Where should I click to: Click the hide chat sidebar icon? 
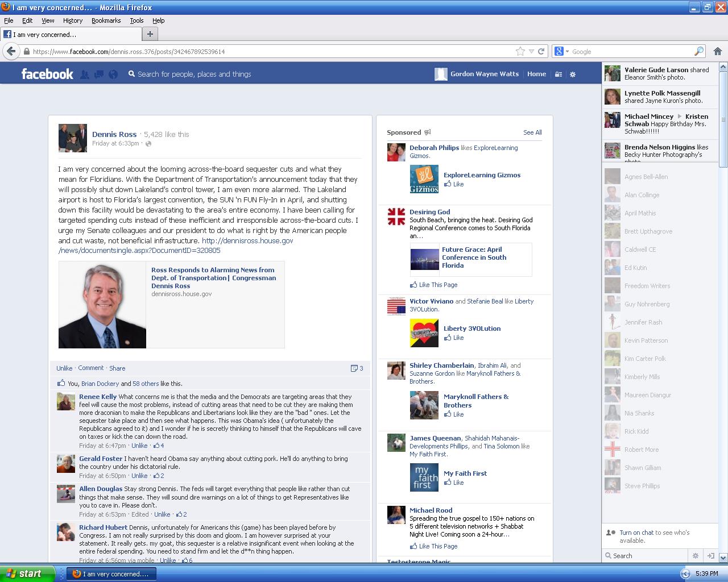click(710, 556)
